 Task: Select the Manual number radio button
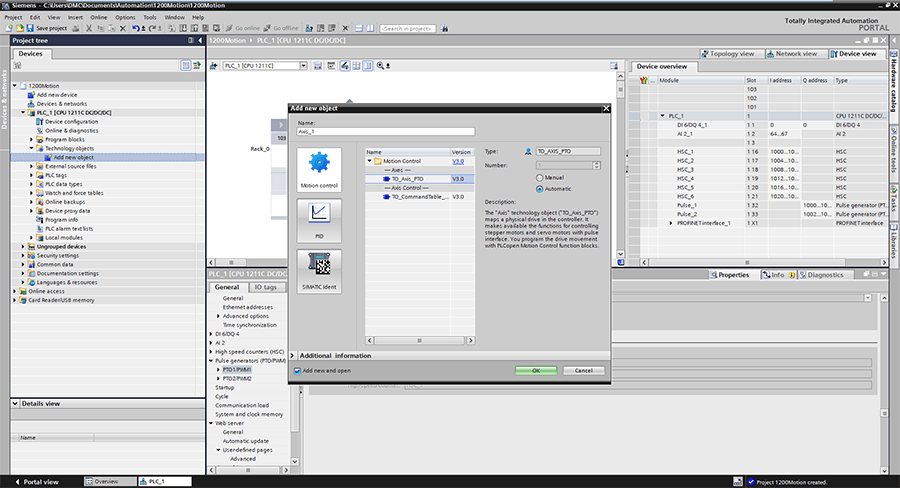tap(540, 178)
